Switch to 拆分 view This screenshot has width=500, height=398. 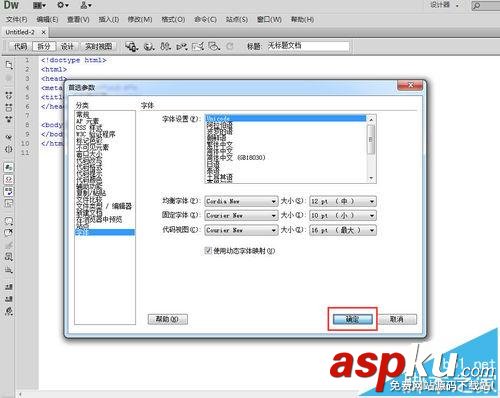[44, 46]
